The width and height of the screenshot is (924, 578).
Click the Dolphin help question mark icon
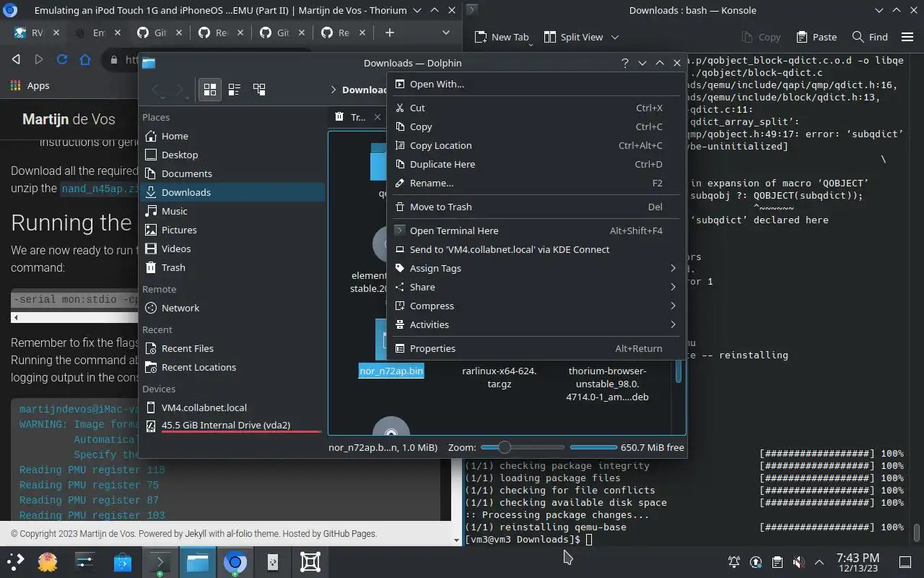(624, 63)
